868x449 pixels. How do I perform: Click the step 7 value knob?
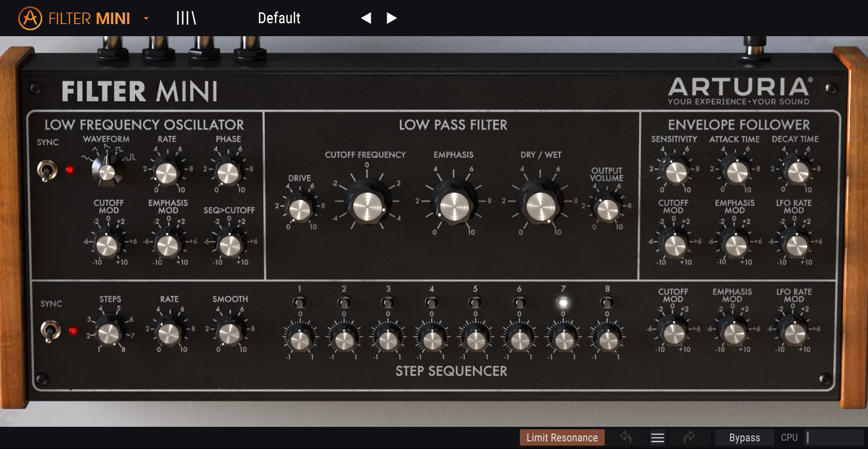tap(564, 340)
